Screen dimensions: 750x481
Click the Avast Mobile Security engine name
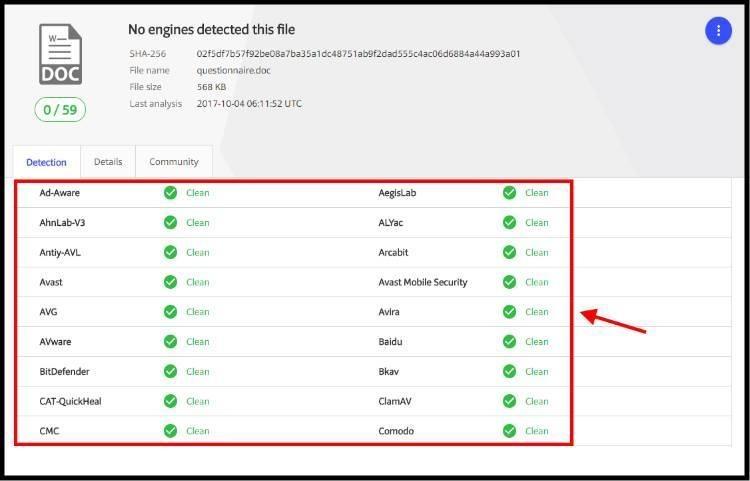click(x=423, y=282)
